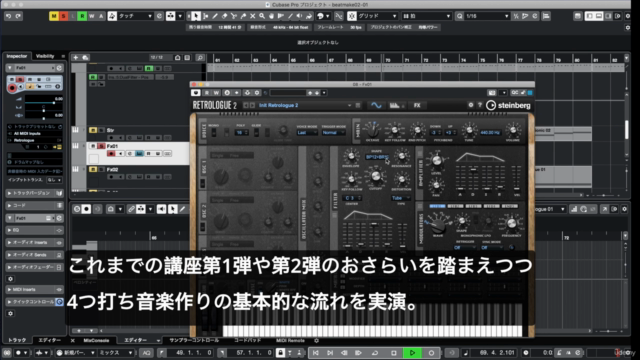
Task: Click the Undo arrow in the toolbar
Action: pos(9,16)
